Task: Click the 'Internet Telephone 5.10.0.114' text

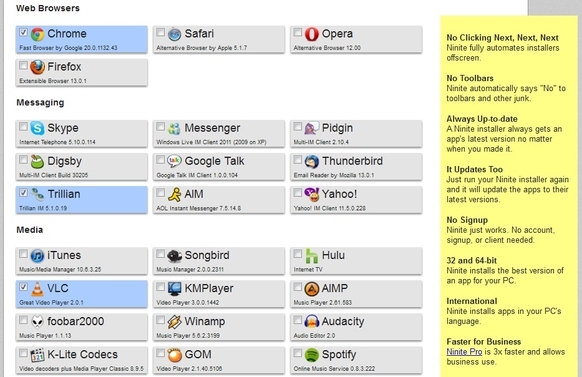Action: coord(57,142)
